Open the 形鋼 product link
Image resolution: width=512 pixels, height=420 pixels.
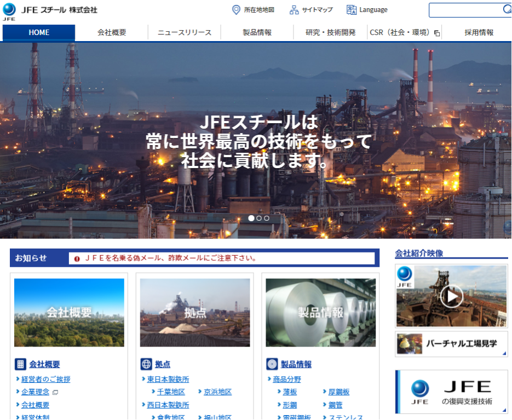[x=290, y=405]
